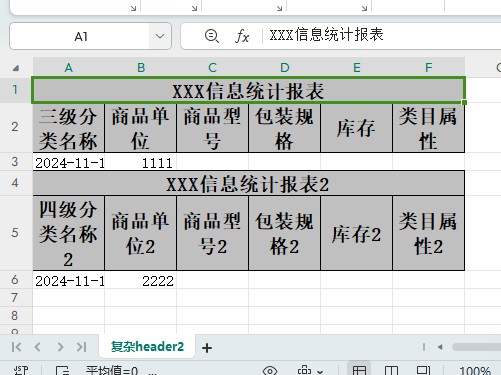Go to the previous sheet tab
The image size is (501, 375).
[x=37, y=347]
